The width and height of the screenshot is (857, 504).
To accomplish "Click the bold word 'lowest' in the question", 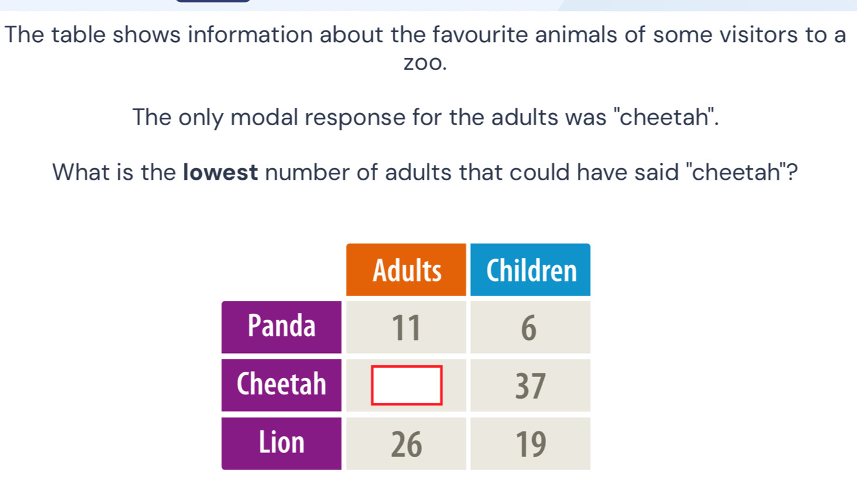I will (x=221, y=172).
